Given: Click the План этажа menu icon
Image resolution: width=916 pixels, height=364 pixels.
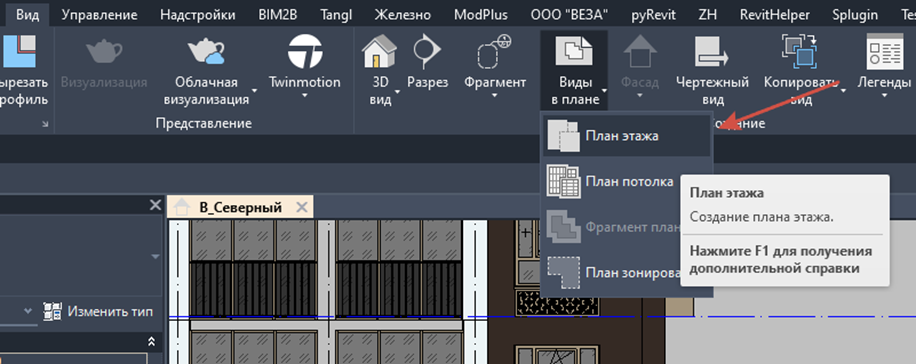Looking at the screenshot, I should click(564, 136).
